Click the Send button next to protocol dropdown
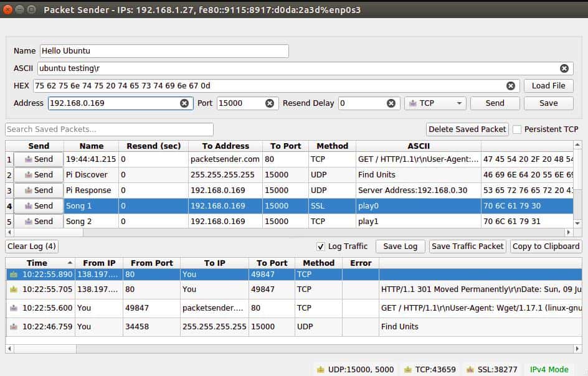 click(x=495, y=103)
